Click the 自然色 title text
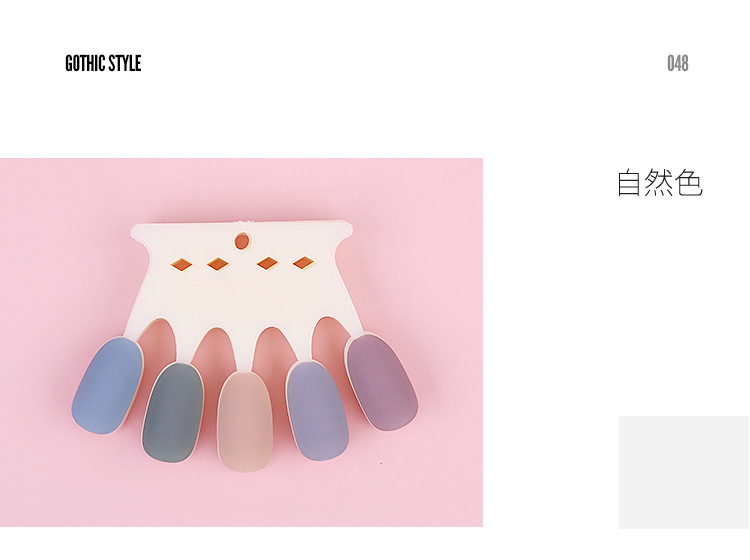The width and height of the screenshot is (750, 560). click(660, 182)
